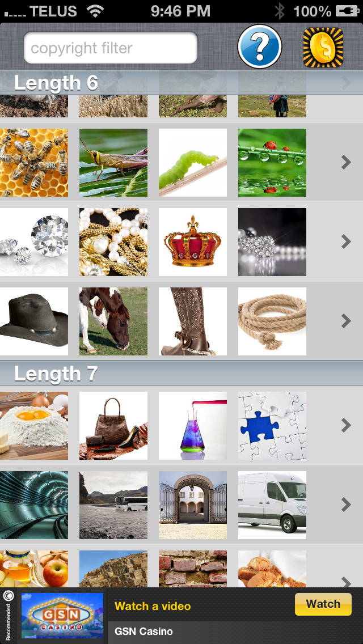The width and height of the screenshot is (363, 644).
Task: Choose the white delivery van picture
Action: [272, 505]
